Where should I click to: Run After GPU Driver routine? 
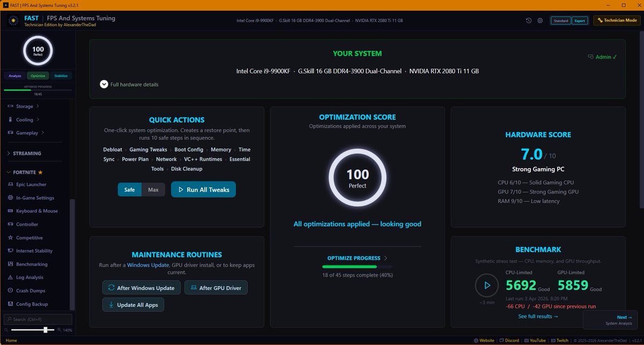pyautogui.click(x=216, y=288)
